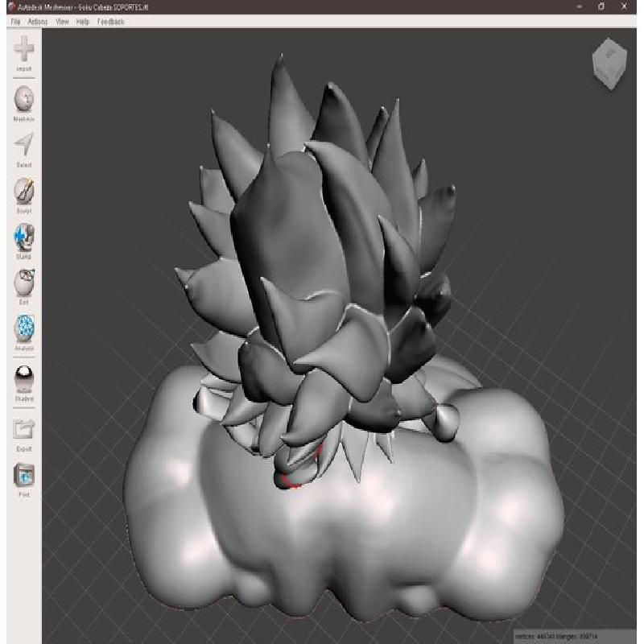Minimize the Meshmixer window

579,6
